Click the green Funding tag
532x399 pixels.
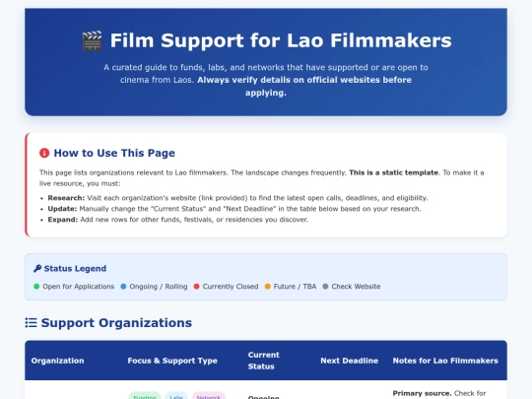coord(145,396)
